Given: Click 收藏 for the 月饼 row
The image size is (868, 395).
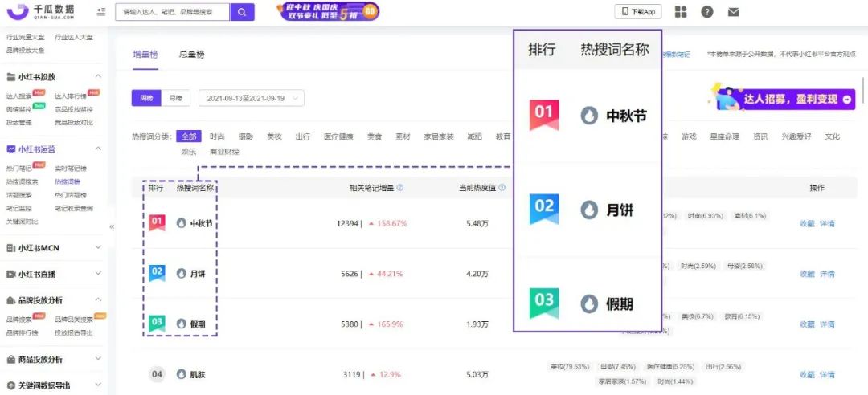Looking at the screenshot, I should (x=807, y=274).
